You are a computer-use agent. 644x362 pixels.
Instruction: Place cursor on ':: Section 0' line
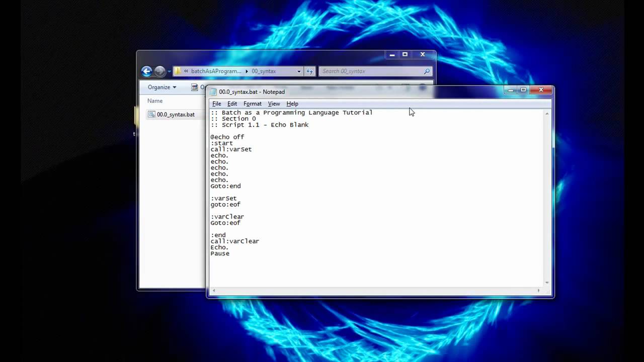(233, 119)
